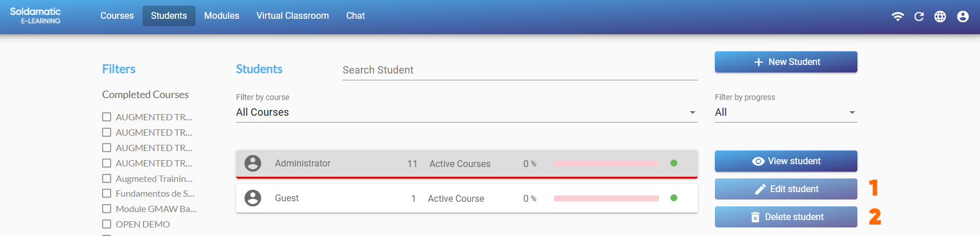Image resolution: width=980 pixels, height=236 pixels.
Task: Click the refresh icon in header
Action: point(919,17)
